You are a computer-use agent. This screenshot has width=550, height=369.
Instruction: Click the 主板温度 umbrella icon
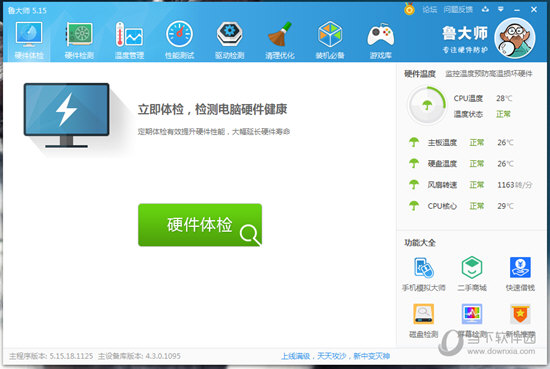pos(414,142)
